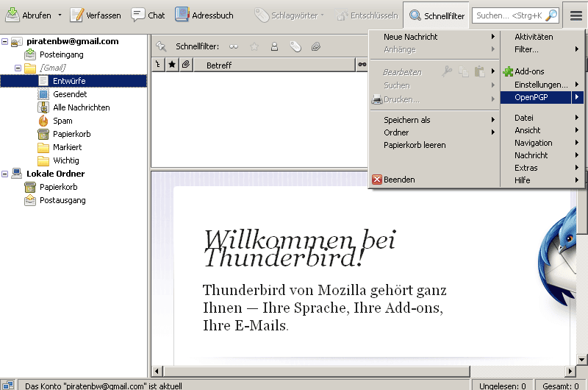The height and width of the screenshot is (390, 588).
Task: Collapse the piratenbw@gmail.com account tree
Action: (4, 41)
